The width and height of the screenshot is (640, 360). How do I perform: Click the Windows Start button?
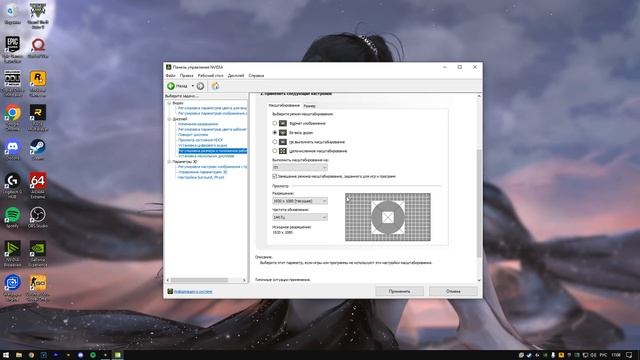(x=6, y=355)
